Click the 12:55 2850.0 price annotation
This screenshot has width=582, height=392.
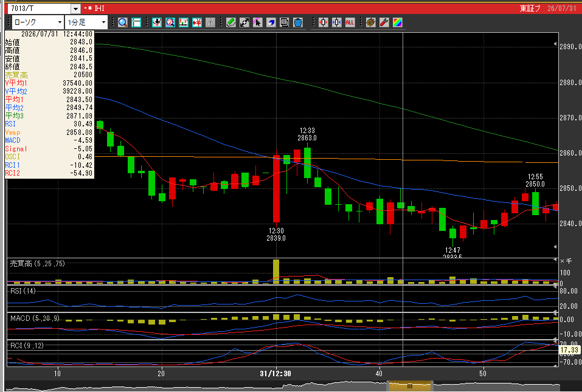(x=535, y=181)
